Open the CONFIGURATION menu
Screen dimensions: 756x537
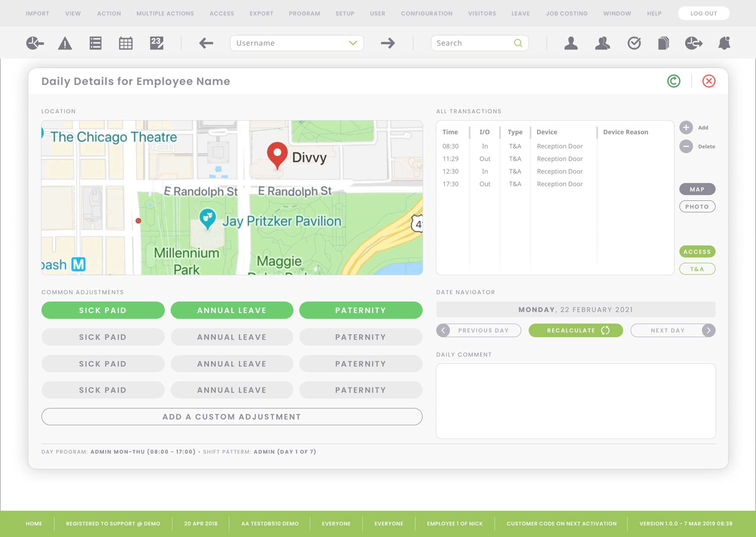[x=426, y=14]
